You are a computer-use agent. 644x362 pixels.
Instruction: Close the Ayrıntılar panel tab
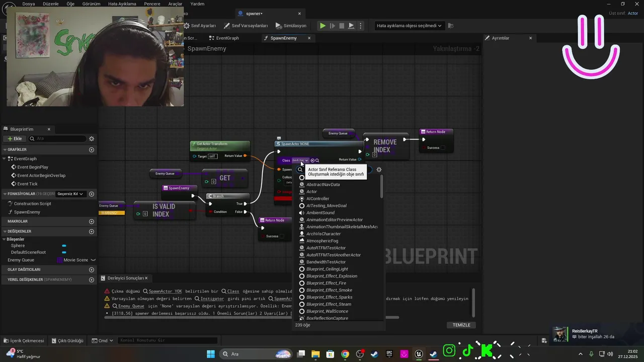click(530, 38)
